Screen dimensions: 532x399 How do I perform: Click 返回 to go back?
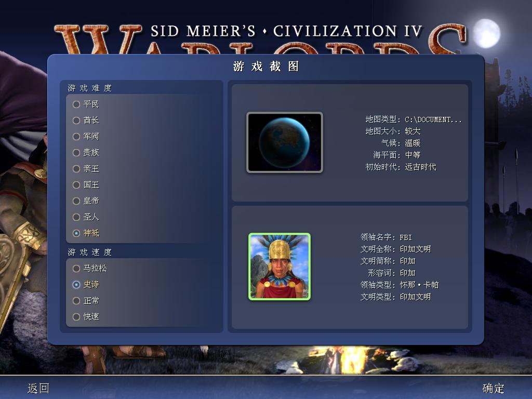38,388
